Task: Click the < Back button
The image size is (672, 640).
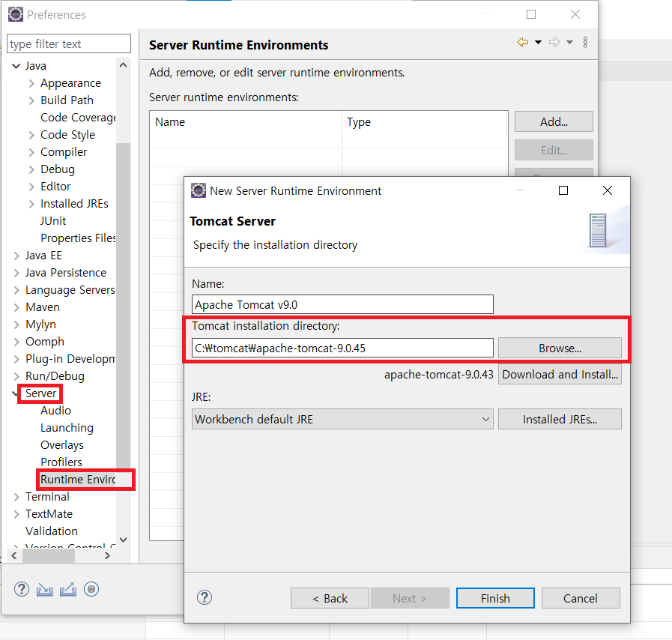Action: pyautogui.click(x=330, y=598)
